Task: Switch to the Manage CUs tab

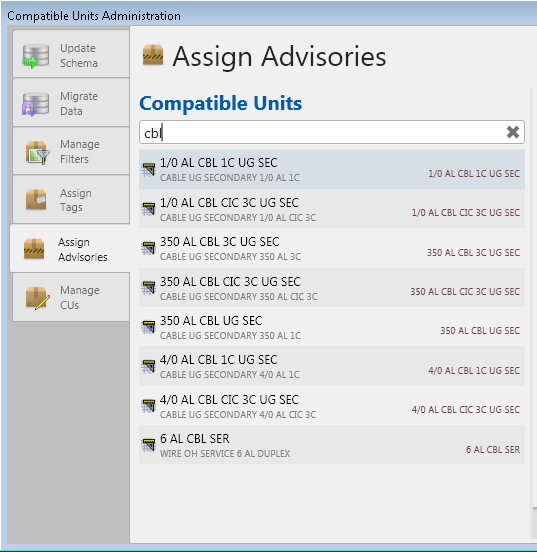Action: tap(71, 297)
